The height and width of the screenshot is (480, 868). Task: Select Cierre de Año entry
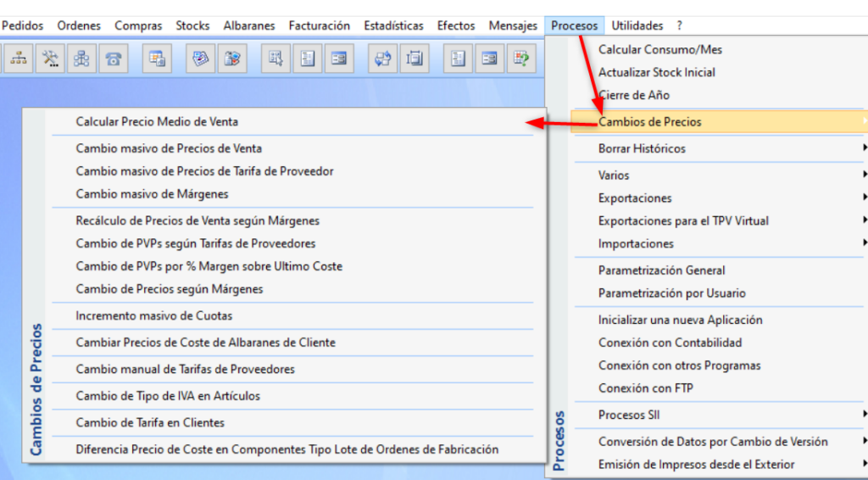(x=633, y=95)
